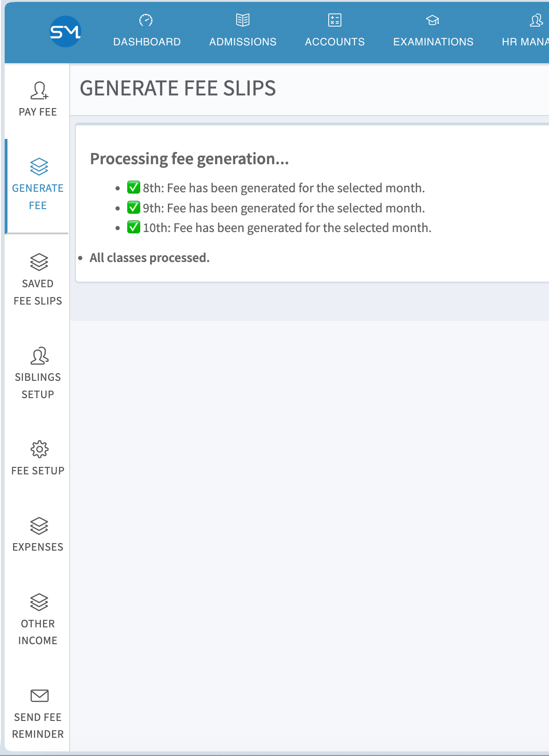Click the 9th class fee generated message
Viewport: 549px width, 756px height.
[x=284, y=208]
